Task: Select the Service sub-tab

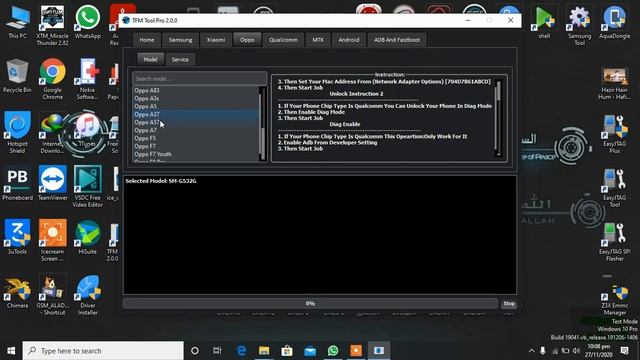Action: (x=180, y=60)
